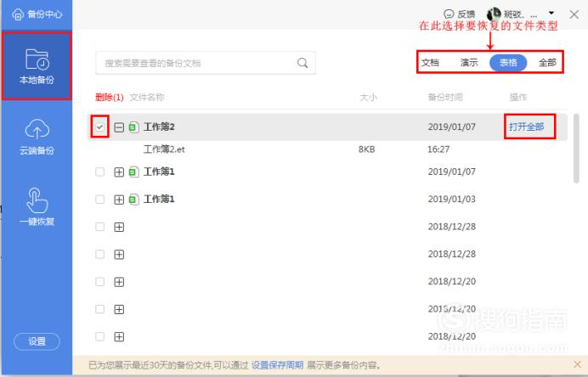
Task: Expand 工作簿1 group dated 2019/01/03
Action: 119,200
